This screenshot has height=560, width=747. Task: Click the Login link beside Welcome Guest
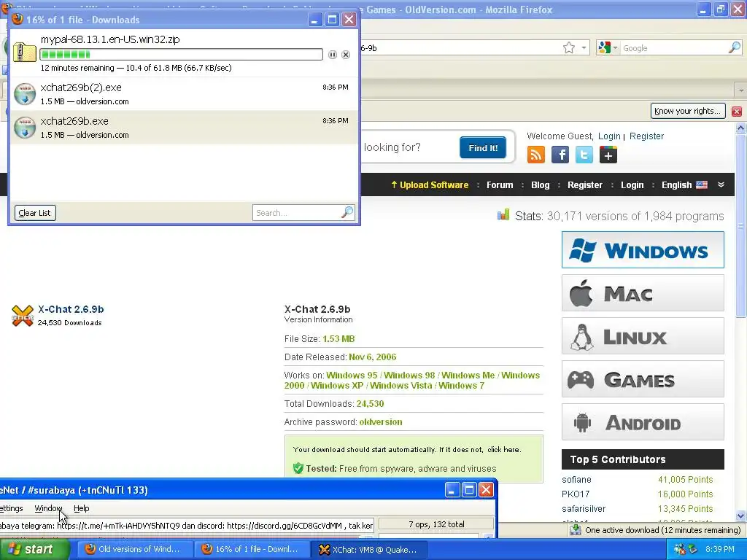(609, 136)
